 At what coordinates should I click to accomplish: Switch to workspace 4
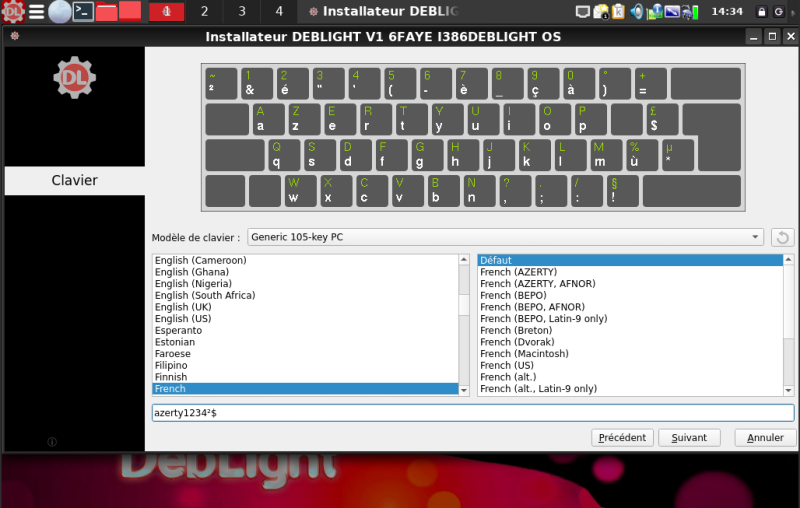tap(278, 12)
